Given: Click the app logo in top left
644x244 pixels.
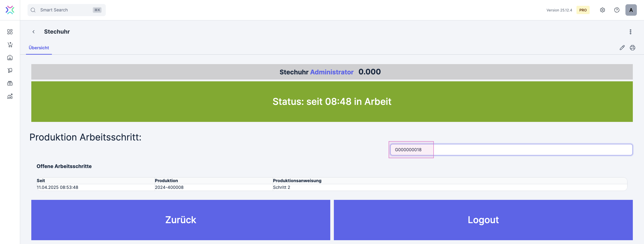Looking at the screenshot, I should [10, 10].
